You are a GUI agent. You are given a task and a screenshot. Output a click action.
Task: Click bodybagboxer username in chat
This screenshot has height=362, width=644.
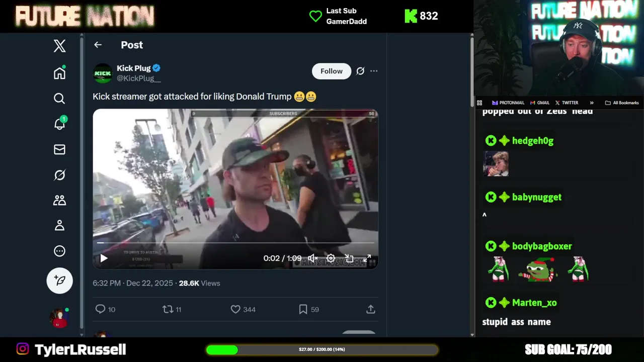click(x=542, y=246)
